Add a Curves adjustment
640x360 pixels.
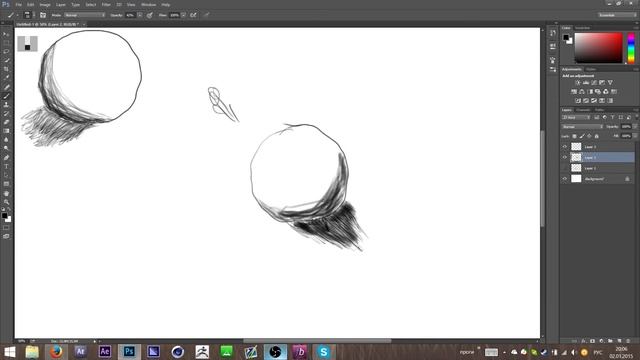594,82
